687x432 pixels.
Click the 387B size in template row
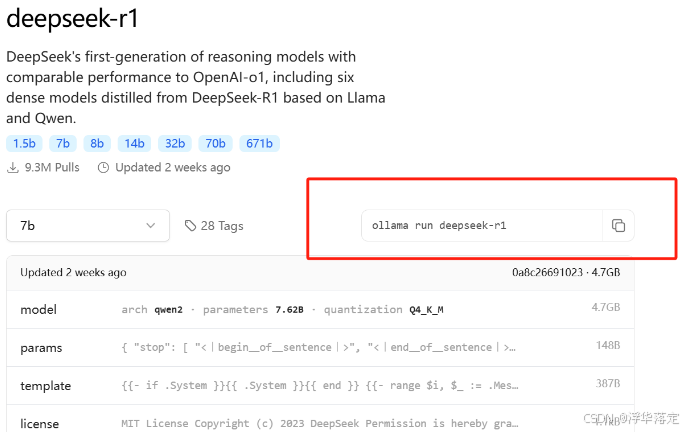point(608,383)
